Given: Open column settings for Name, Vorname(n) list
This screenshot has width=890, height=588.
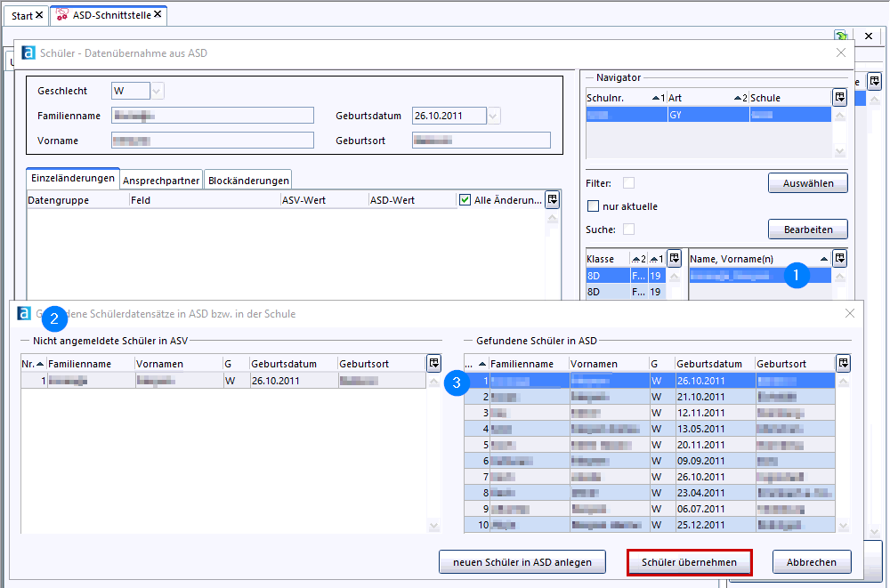Looking at the screenshot, I should point(839,259).
